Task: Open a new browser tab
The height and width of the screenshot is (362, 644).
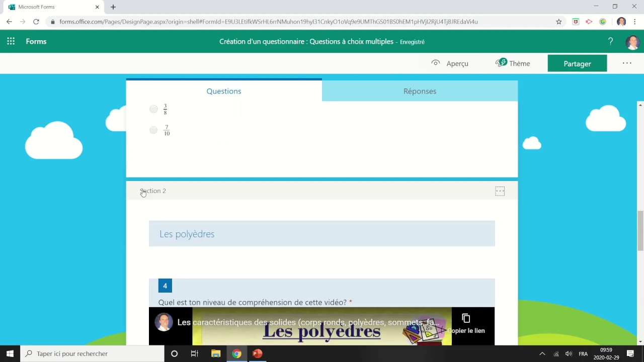Action: (x=113, y=7)
